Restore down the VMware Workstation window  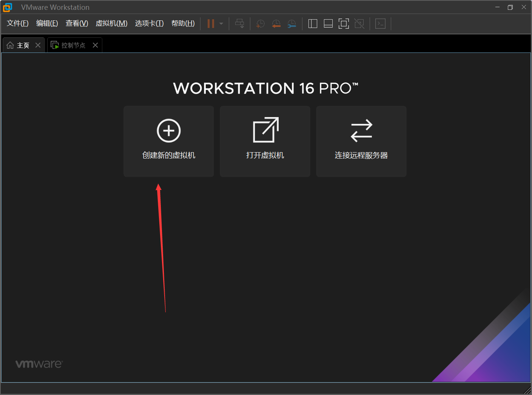(510, 7)
